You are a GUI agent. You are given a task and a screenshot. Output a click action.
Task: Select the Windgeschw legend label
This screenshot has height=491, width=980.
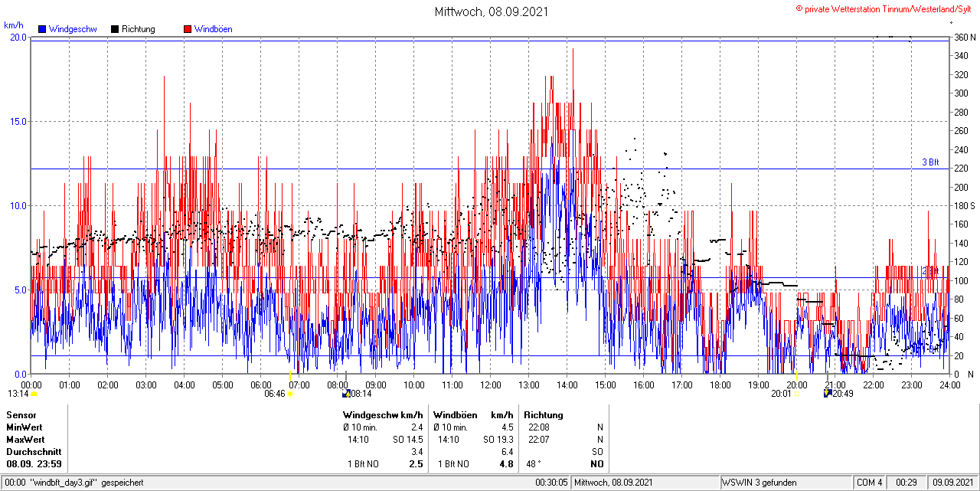click(73, 29)
